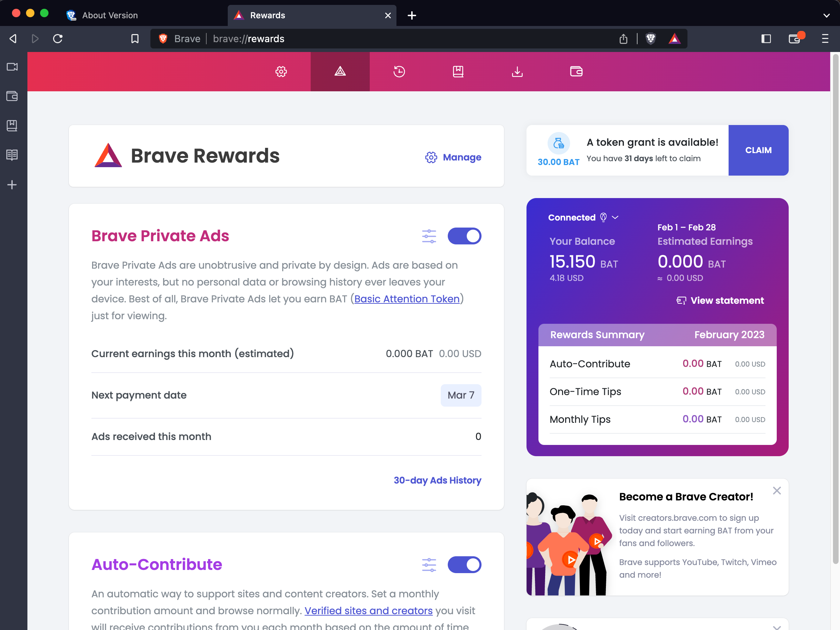Viewport: 840px width, 630px height.
Task: Open the downloads icon in the pink toolbar
Action: [517, 71]
